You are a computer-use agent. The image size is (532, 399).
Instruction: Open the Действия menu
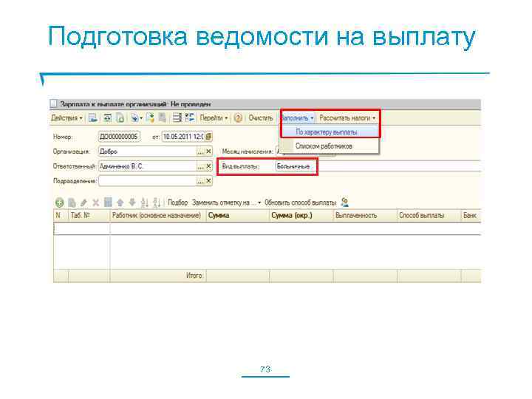66,117
